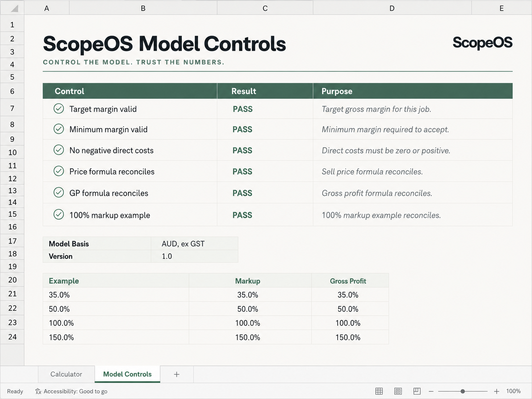Select row 6 header
532x399 pixels.
click(x=12, y=91)
